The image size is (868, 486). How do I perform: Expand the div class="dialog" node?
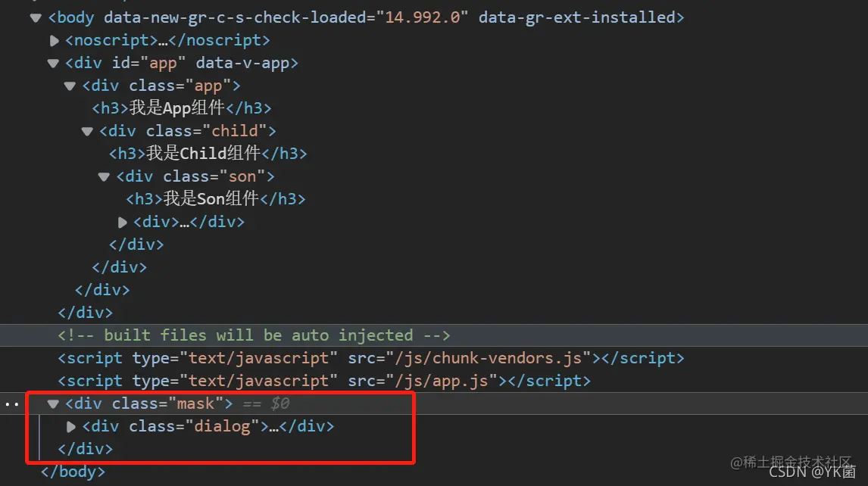pyautogui.click(x=71, y=426)
